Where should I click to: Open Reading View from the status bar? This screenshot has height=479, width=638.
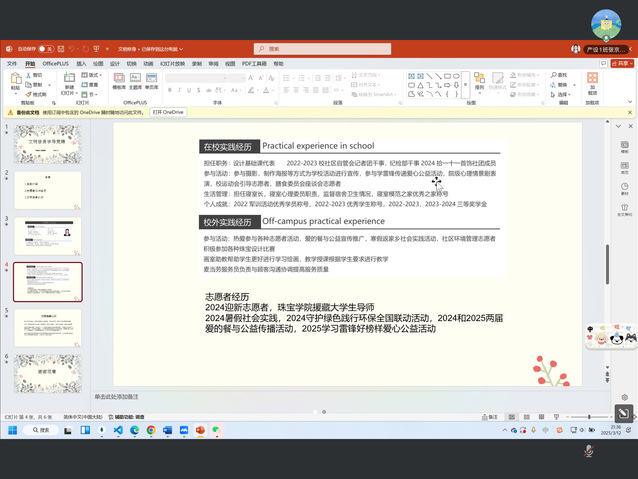[540, 417]
